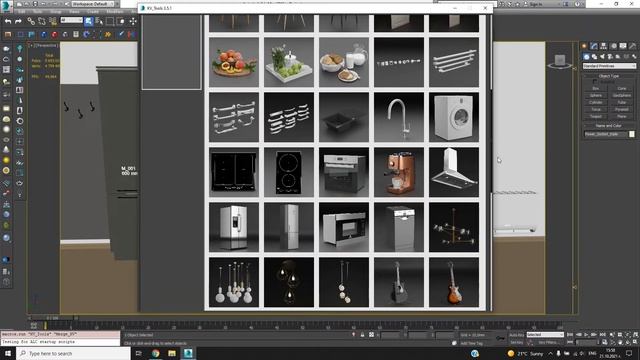Activate the Select Object tool
640x360 pixels.
(89, 21)
